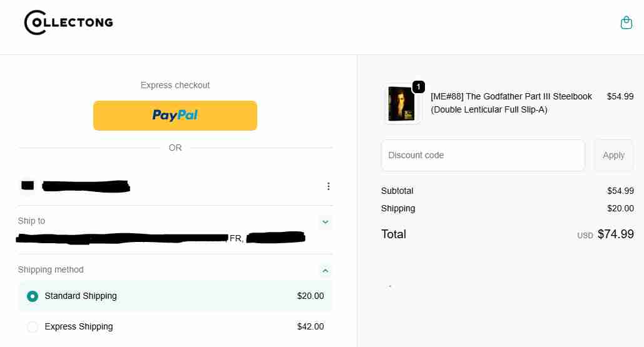Click the redacted account avatar icon
The height and width of the screenshot is (347, 644).
[x=27, y=186]
